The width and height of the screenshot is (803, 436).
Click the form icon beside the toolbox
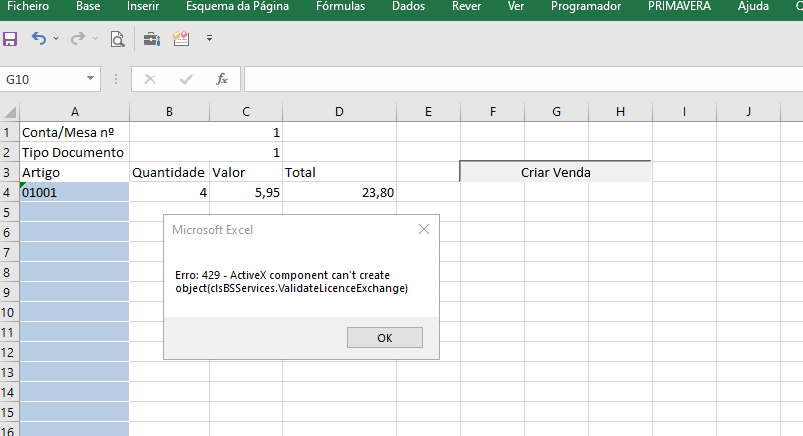click(x=181, y=40)
